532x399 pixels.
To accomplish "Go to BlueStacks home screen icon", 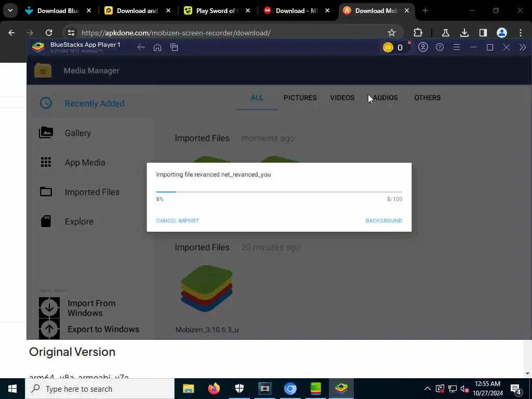I will click(157, 47).
